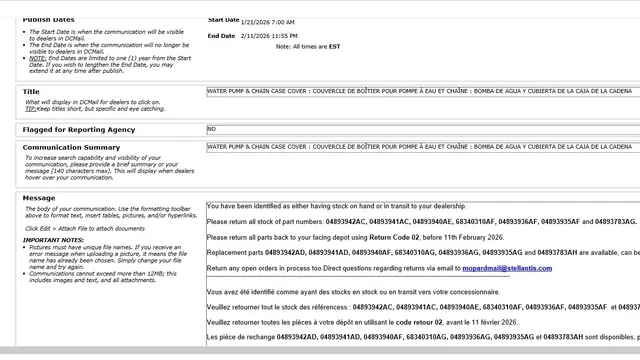640x360 pixels.
Task: Click the 'Communication Summary' heading
Action: (x=71, y=147)
